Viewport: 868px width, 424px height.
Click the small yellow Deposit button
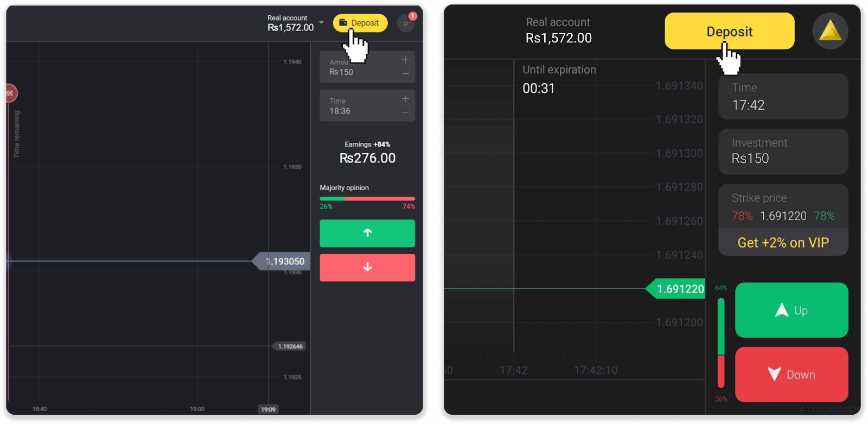click(360, 23)
